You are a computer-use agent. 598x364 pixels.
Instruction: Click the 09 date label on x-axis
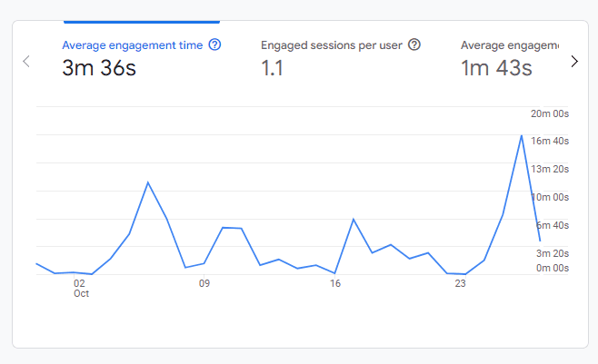204,283
